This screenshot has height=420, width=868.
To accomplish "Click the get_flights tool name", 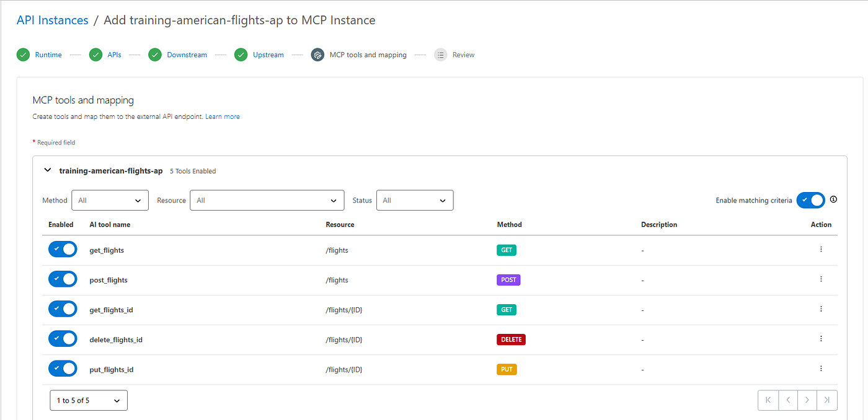I will [107, 250].
